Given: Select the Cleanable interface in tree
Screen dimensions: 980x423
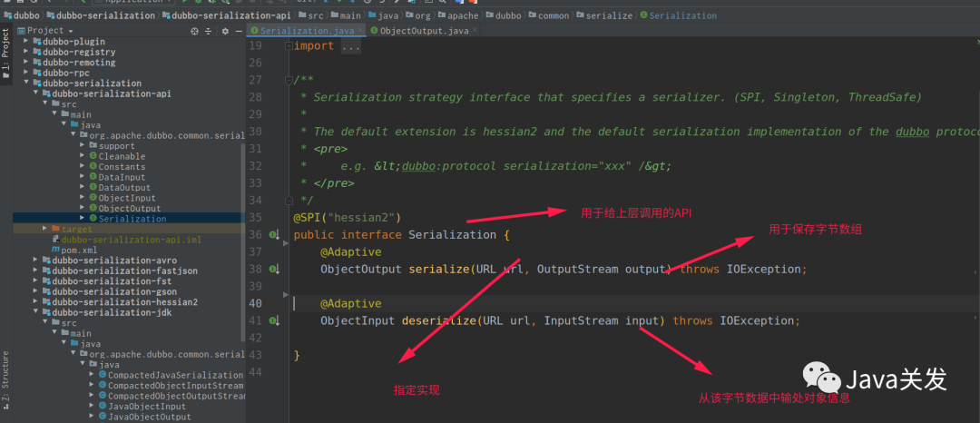Looking at the screenshot, I should 117,156.
